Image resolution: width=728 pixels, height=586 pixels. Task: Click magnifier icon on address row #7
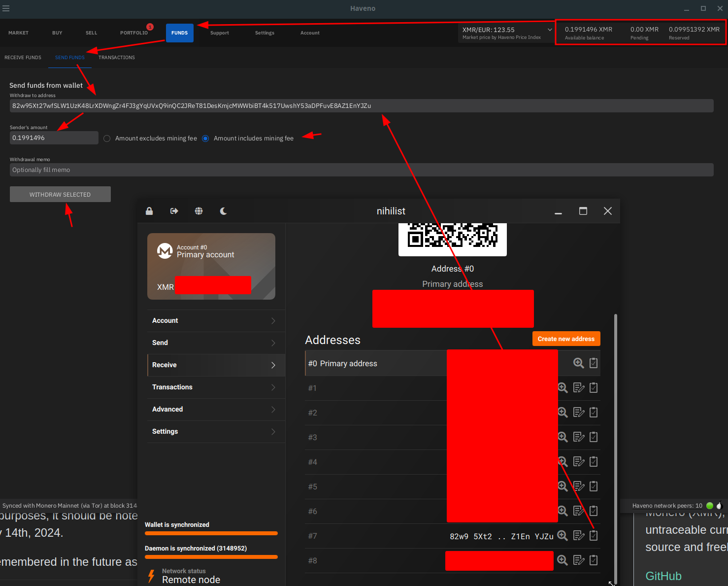pos(563,536)
